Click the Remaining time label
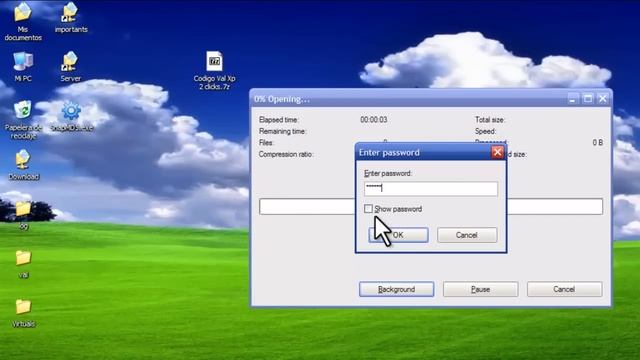 282,131
